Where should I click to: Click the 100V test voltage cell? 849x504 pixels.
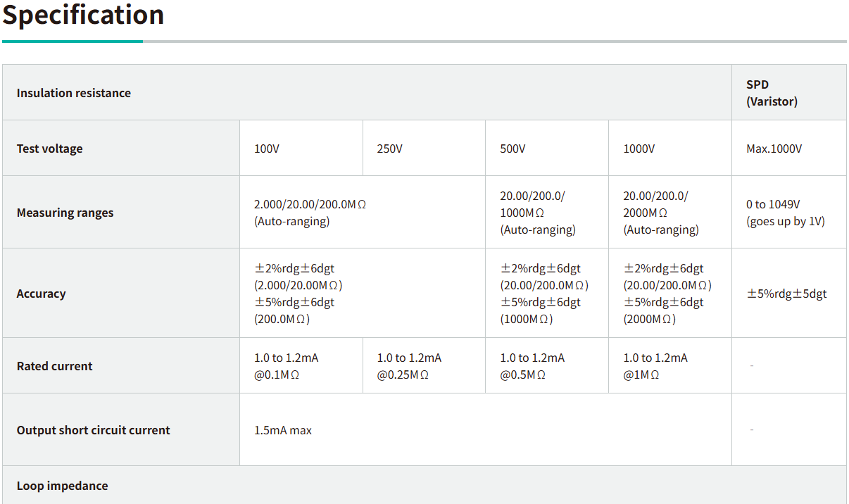click(x=267, y=149)
